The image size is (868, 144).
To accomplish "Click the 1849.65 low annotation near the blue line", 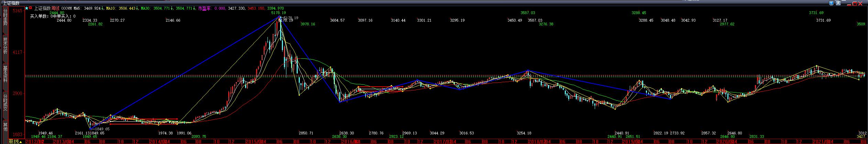I will pyautogui.click(x=102, y=129).
